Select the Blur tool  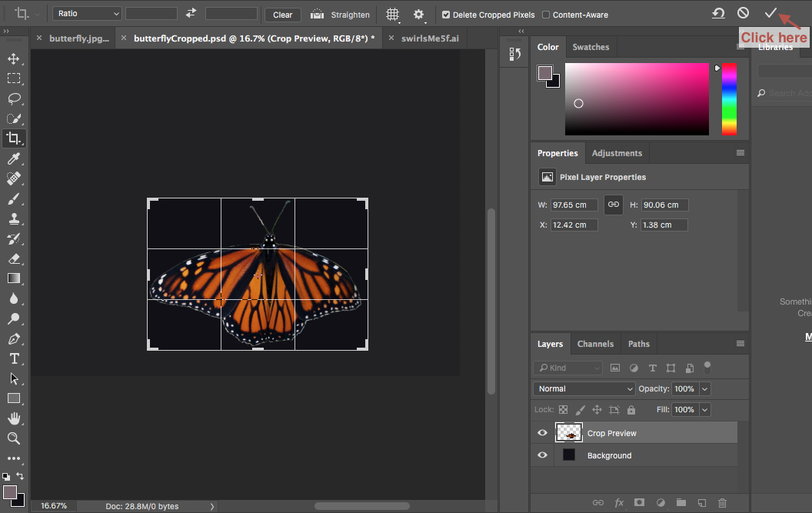pos(14,298)
